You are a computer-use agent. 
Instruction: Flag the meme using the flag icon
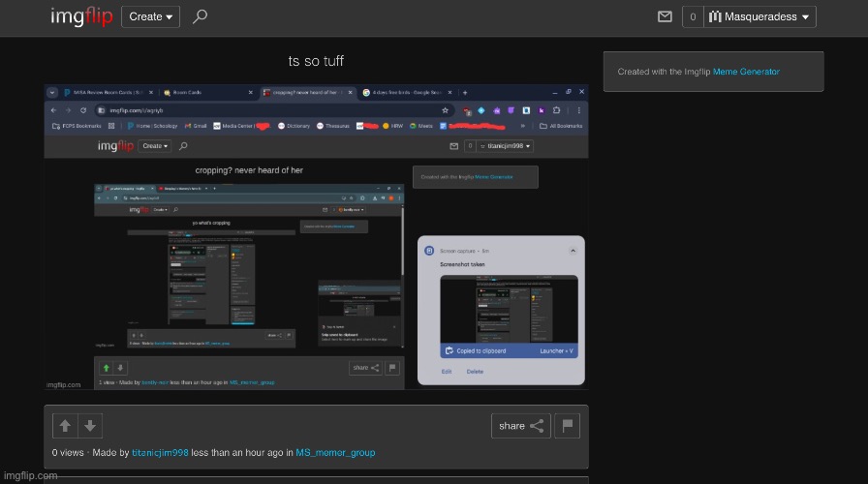[x=568, y=426]
